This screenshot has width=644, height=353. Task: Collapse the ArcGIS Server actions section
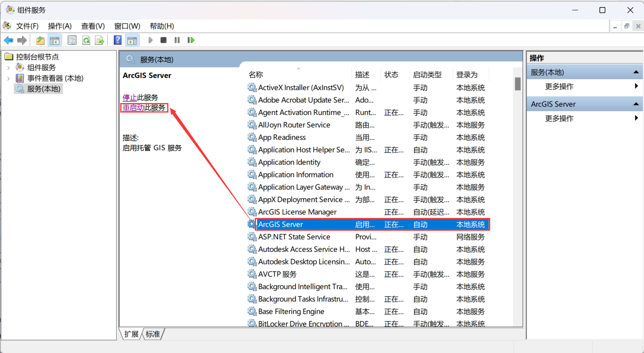[636, 104]
